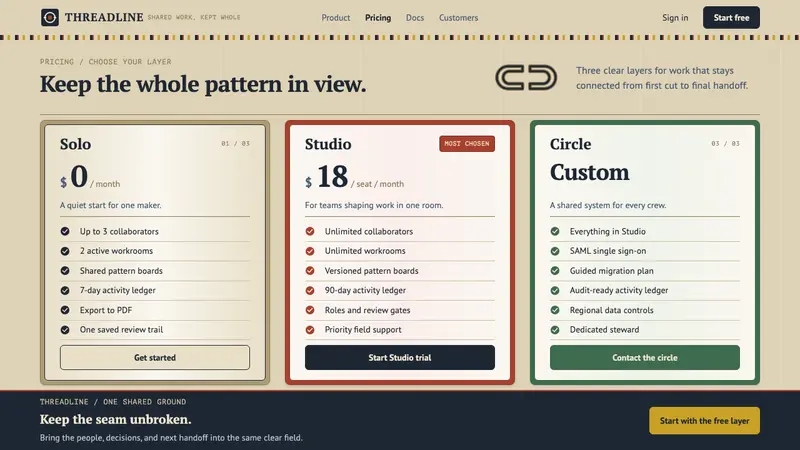This screenshot has height=450, width=800.
Task: Click the 'Three clear layers for work' blurb
Action: tap(662, 78)
